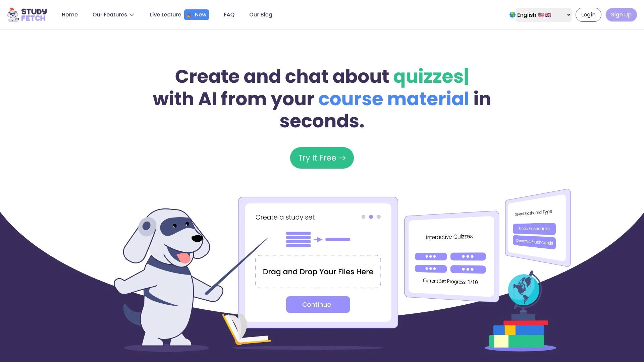Open the FAQ menu item
Image resolution: width=644 pixels, height=362 pixels.
(x=229, y=14)
